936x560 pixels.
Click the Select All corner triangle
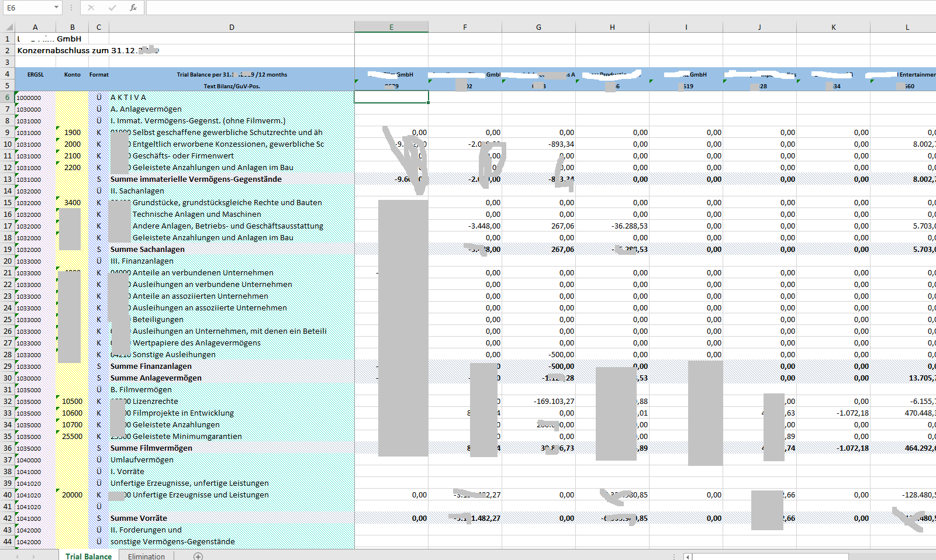pos(9,27)
